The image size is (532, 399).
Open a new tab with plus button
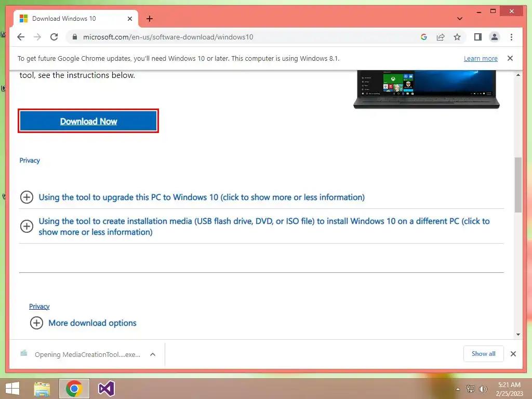coord(150,19)
